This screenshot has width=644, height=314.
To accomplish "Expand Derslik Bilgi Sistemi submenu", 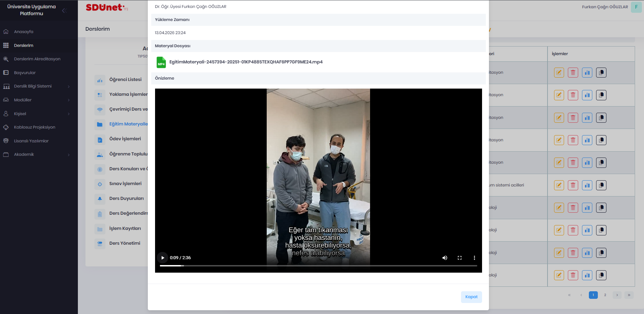I will coord(69,87).
